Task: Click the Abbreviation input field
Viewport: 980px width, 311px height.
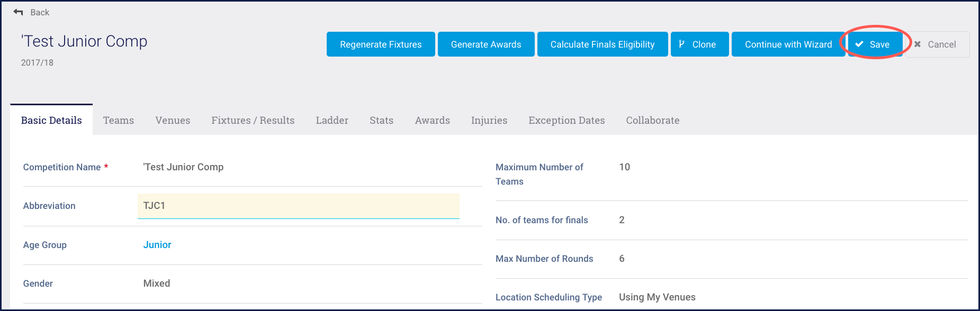Action: pyautogui.click(x=298, y=206)
